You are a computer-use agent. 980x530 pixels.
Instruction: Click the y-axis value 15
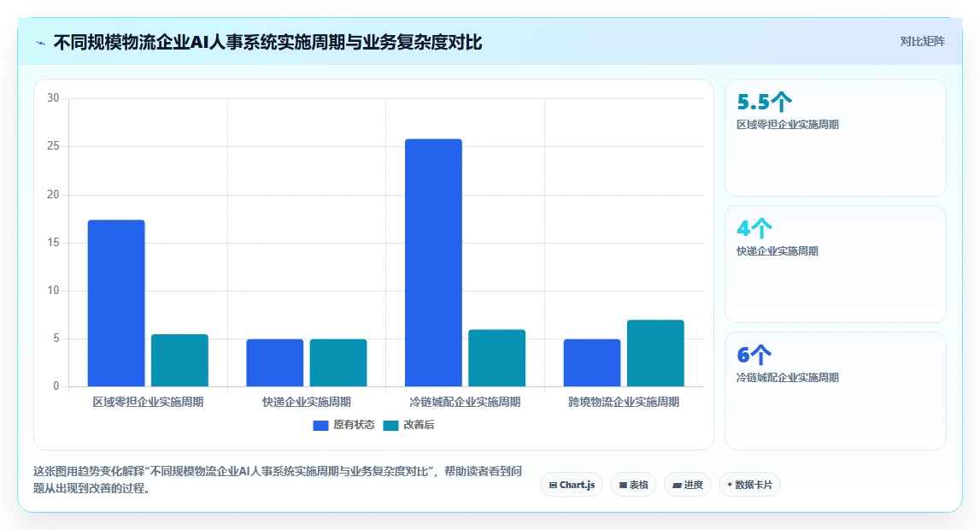[53, 243]
